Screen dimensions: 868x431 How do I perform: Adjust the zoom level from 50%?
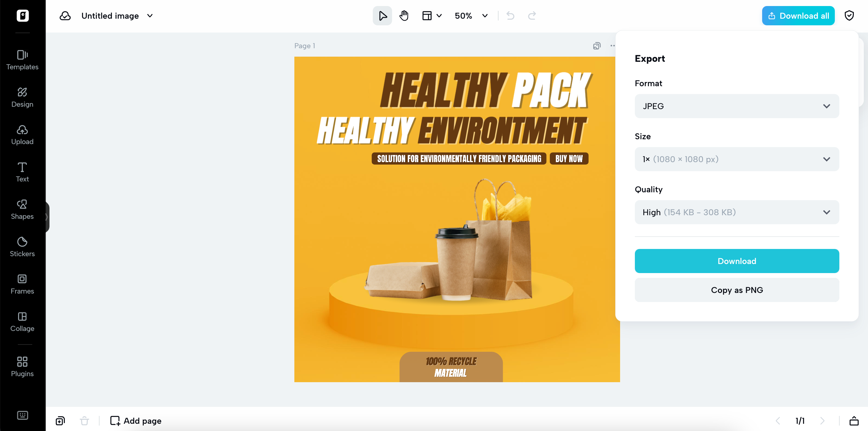pyautogui.click(x=471, y=15)
